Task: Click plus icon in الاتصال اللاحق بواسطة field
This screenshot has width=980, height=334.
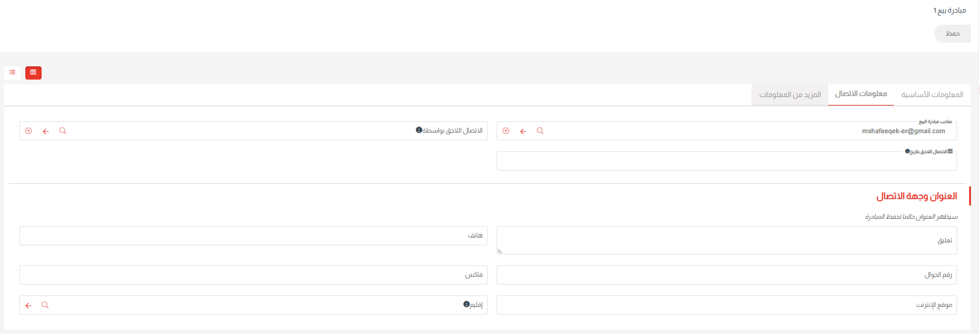Action: (x=28, y=131)
